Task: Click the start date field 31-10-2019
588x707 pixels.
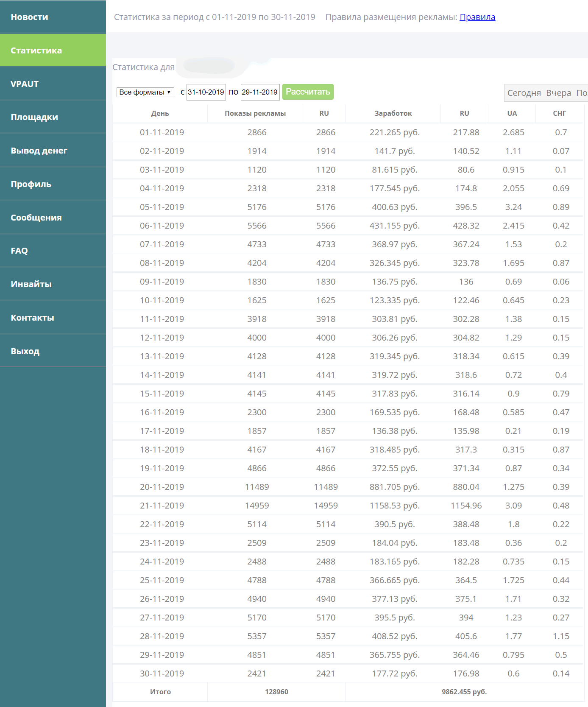Action: pos(206,92)
